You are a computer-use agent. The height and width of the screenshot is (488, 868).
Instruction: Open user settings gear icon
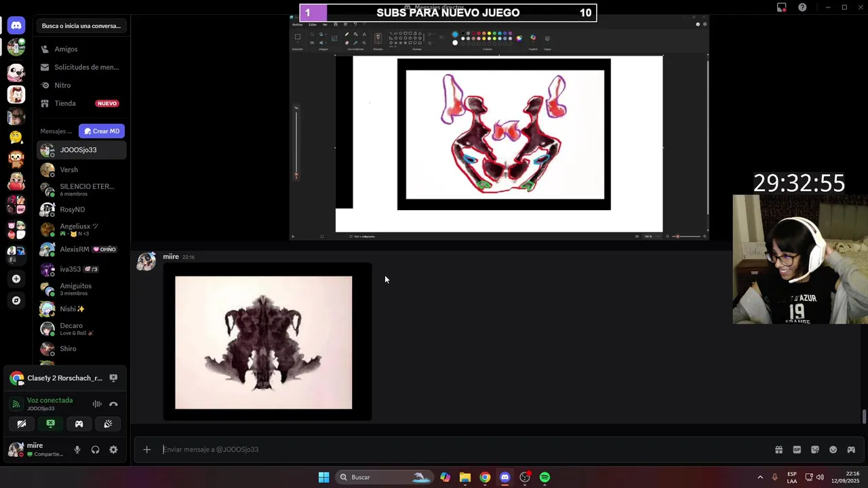tap(113, 449)
